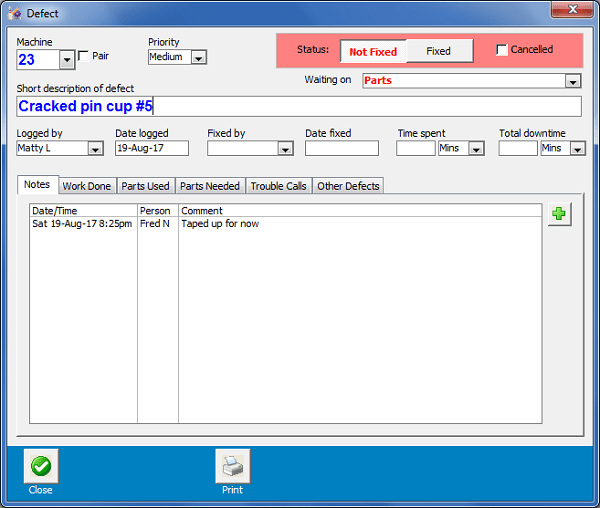The height and width of the screenshot is (508, 600).
Task: Set status to Fixed
Action: (x=439, y=51)
